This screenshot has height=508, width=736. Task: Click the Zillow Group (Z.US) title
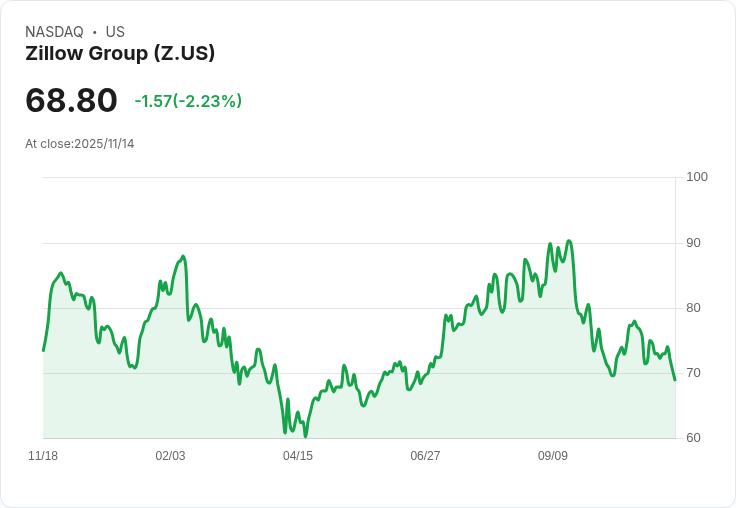120,54
